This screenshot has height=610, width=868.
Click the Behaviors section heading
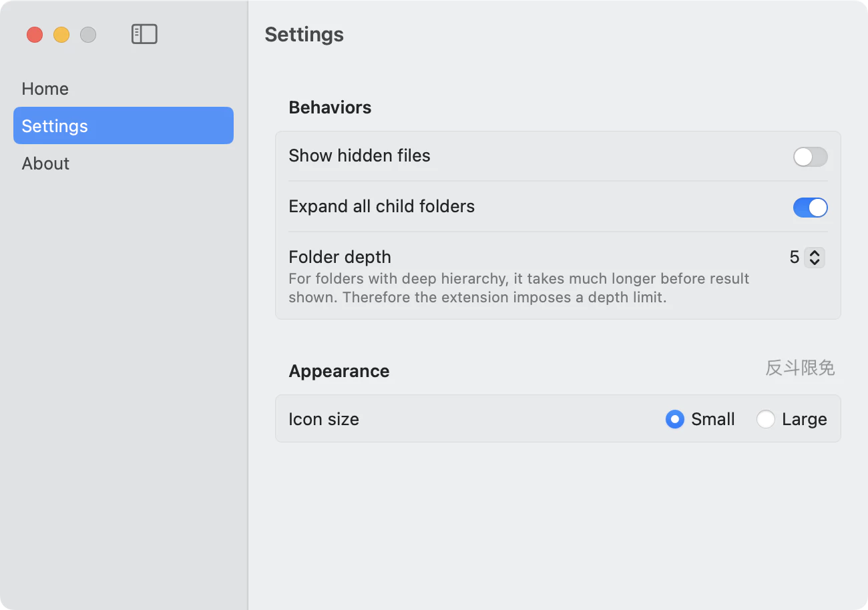[x=330, y=107]
